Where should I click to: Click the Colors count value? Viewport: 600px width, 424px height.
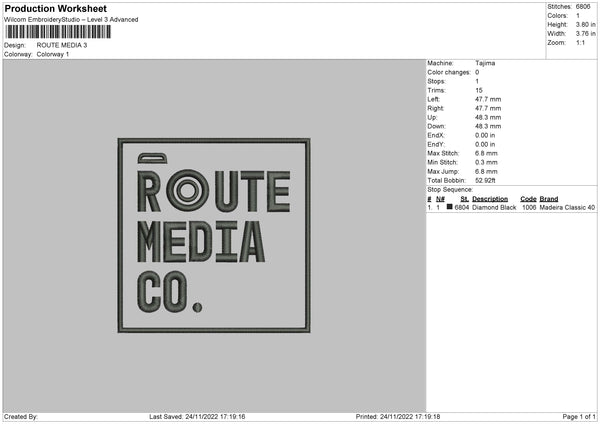click(x=578, y=16)
